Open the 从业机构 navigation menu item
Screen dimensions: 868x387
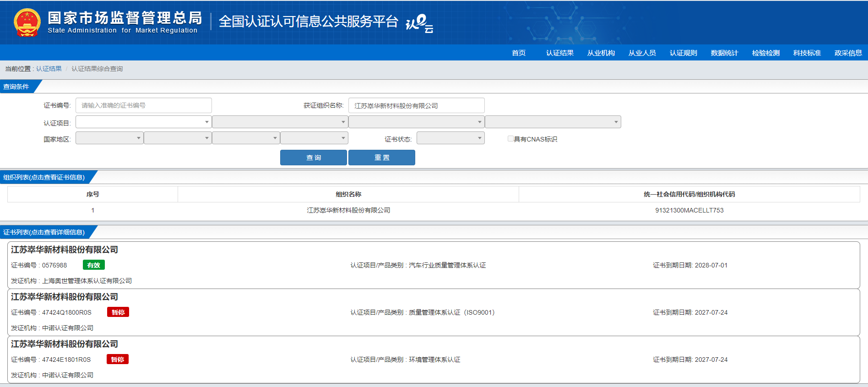click(x=601, y=53)
